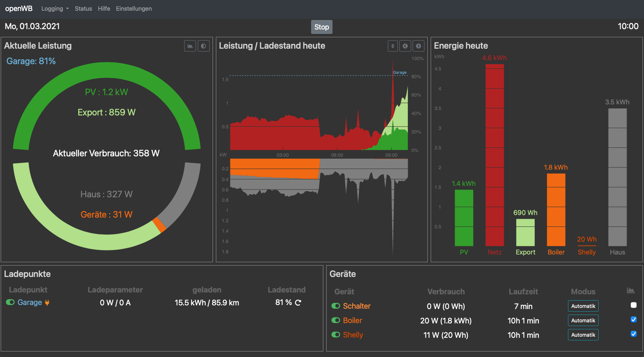This screenshot has height=357, width=644.
Task: Go to next day in Leistung graph
Action: 418,46
